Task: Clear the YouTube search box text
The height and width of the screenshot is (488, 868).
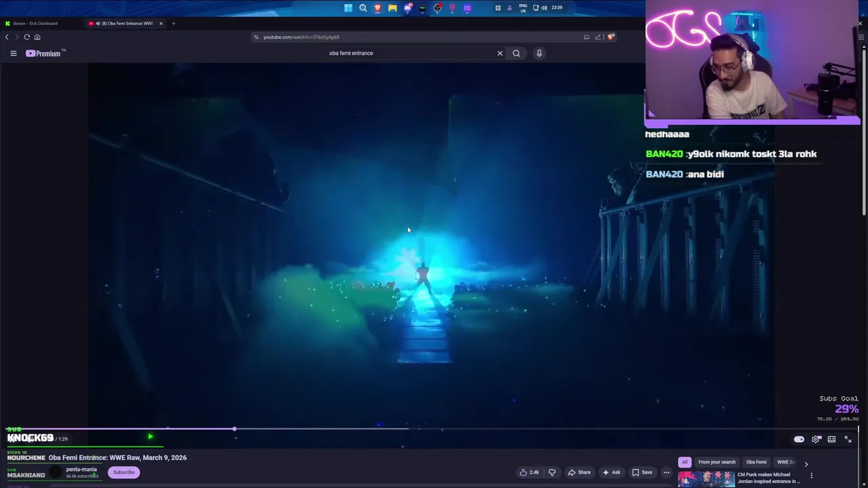Action: click(x=500, y=53)
